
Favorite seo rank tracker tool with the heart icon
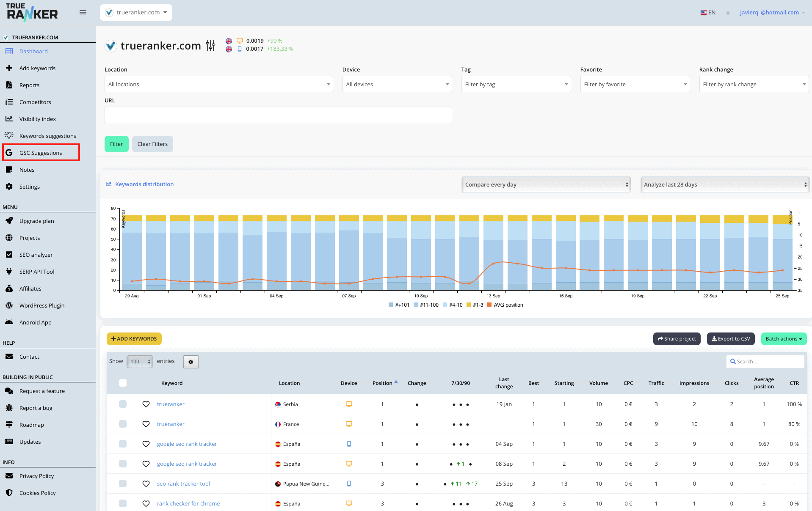point(146,484)
